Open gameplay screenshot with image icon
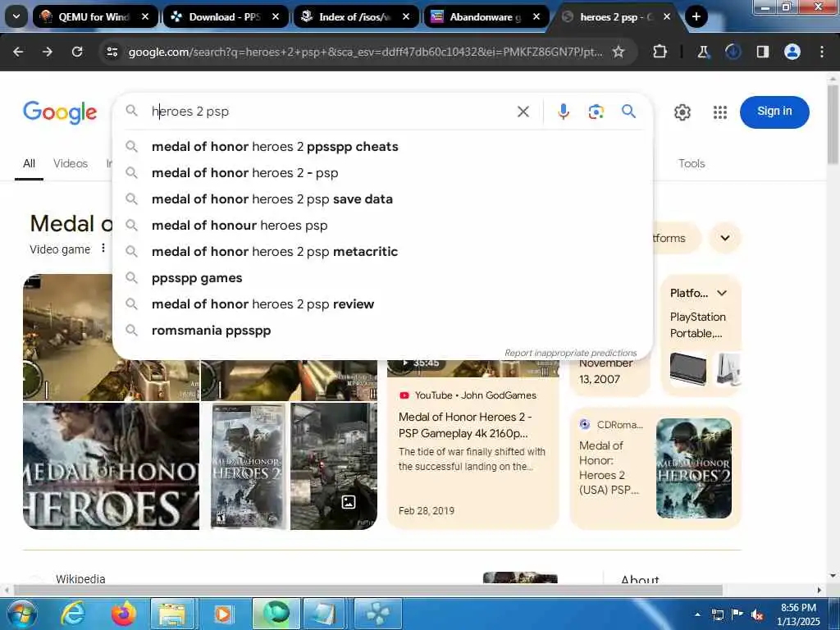 (x=334, y=466)
